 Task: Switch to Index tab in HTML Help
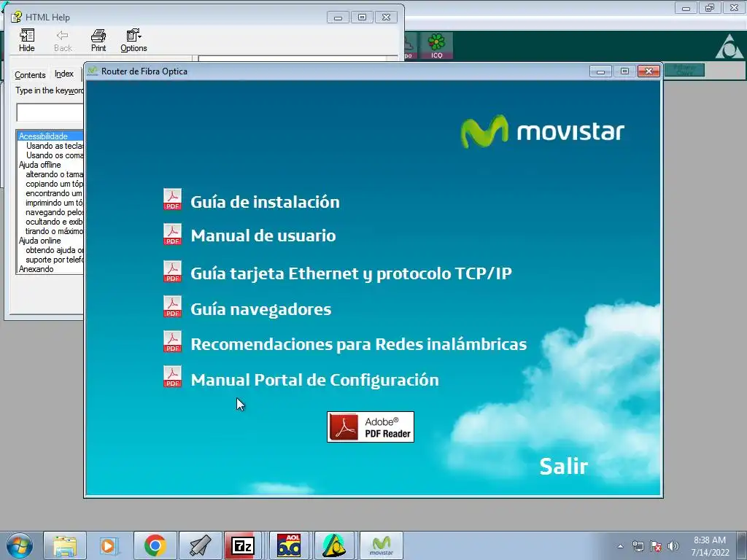coord(64,74)
